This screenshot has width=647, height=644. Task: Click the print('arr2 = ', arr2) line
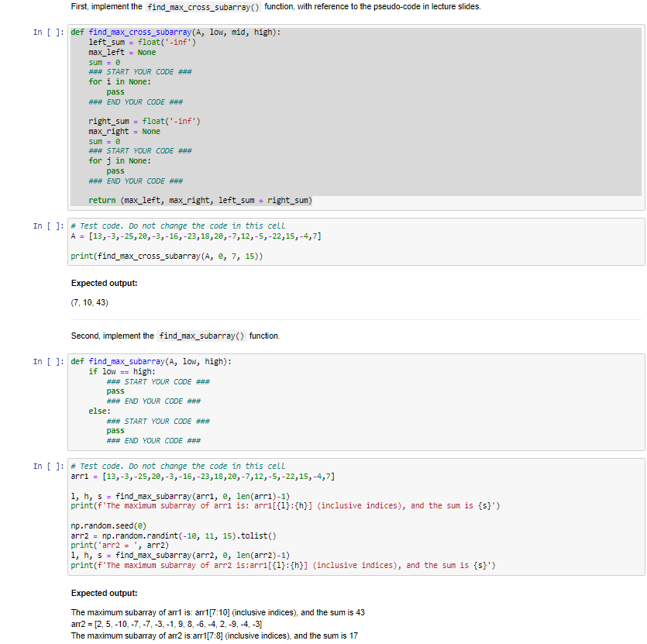click(119, 546)
